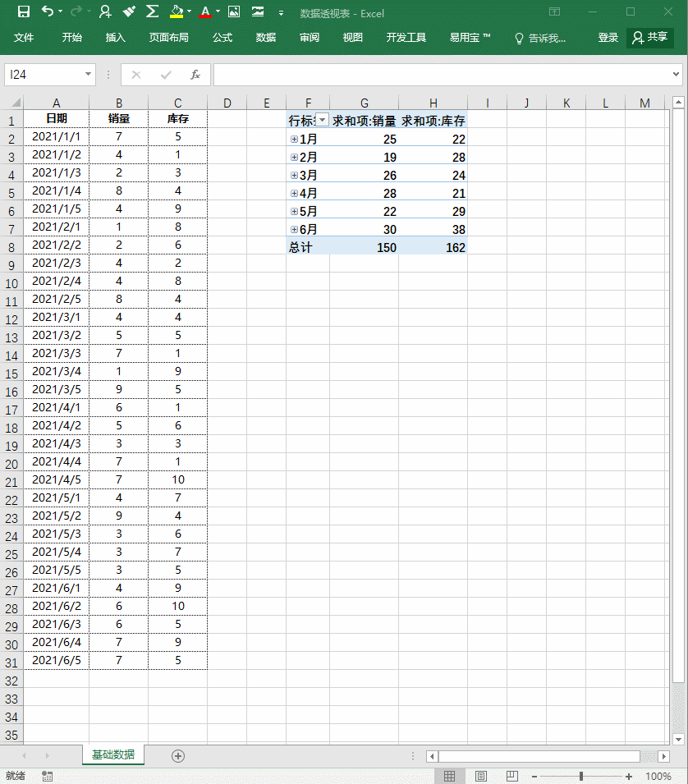The width and height of the screenshot is (688, 784).
Task: Switch to Page Break Preview icon
Action: 512,776
